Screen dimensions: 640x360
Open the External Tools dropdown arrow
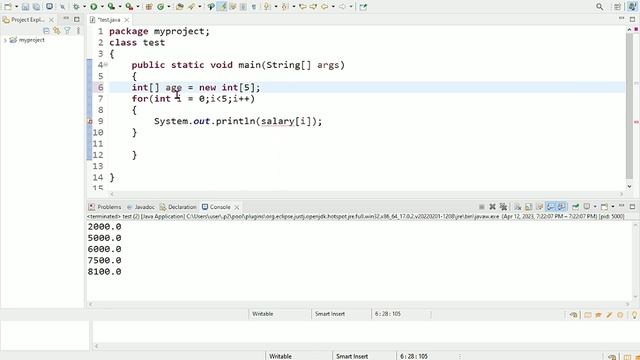[x=138, y=7]
